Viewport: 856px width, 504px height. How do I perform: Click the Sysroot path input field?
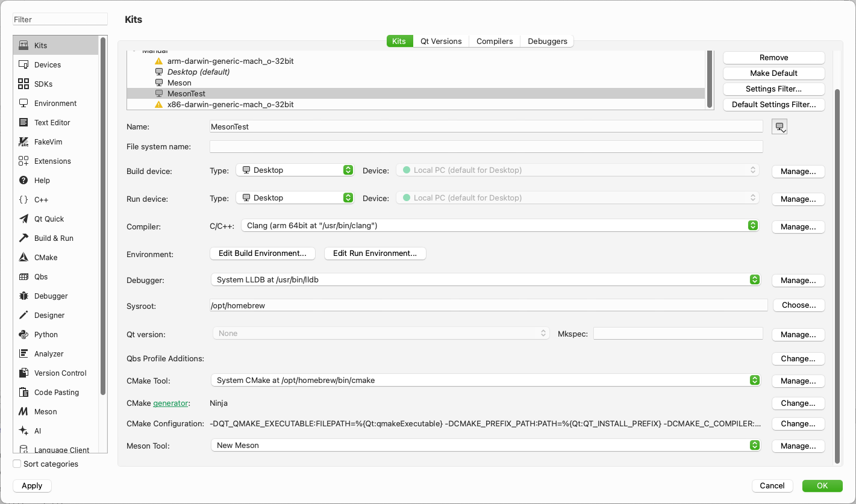488,306
